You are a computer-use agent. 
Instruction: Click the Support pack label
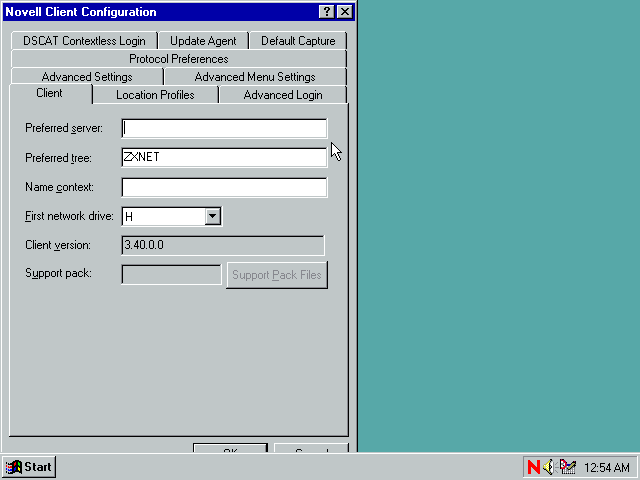point(58,273)
